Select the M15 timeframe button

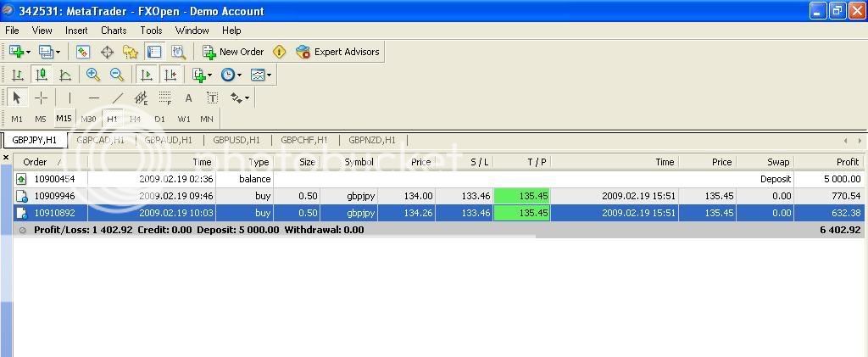click(64, 119)
